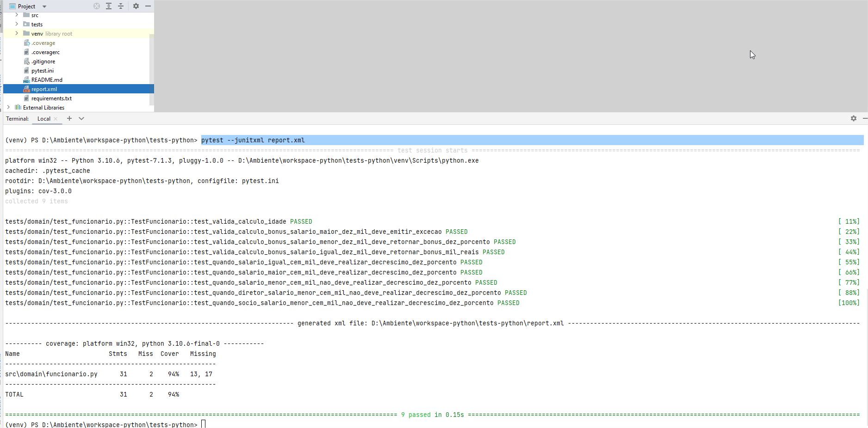This screenshot has width=868, height=428.
Task: Expand the tests folder
Action: (x=17, y=24)
